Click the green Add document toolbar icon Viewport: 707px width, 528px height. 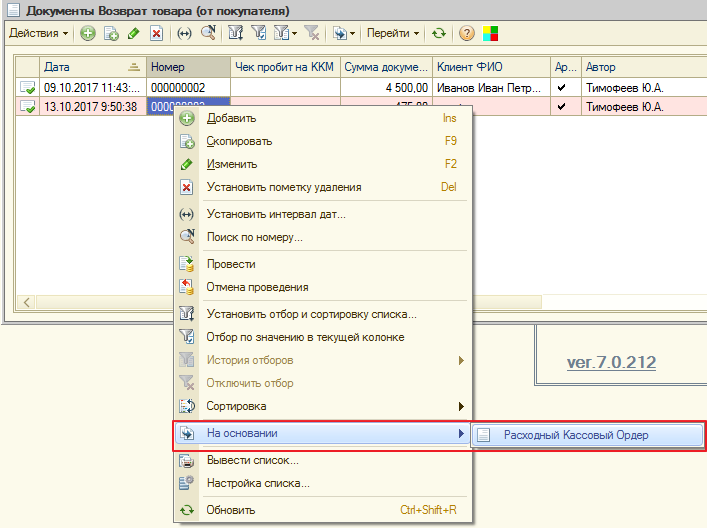(x=87, y=33)
